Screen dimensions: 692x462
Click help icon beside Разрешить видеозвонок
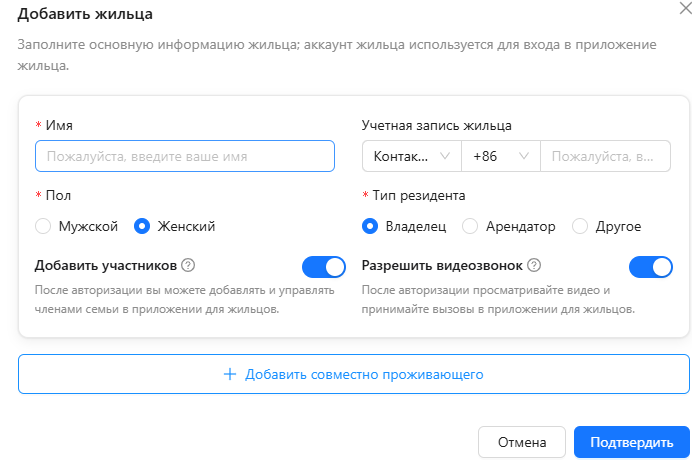click(x=534, y=265)
